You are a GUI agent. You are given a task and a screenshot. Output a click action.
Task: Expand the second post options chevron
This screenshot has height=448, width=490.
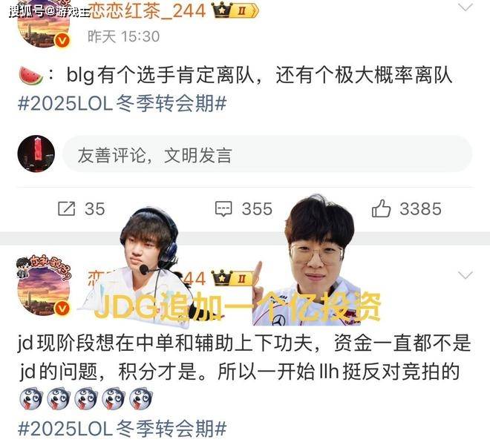(x=465, y=275)
